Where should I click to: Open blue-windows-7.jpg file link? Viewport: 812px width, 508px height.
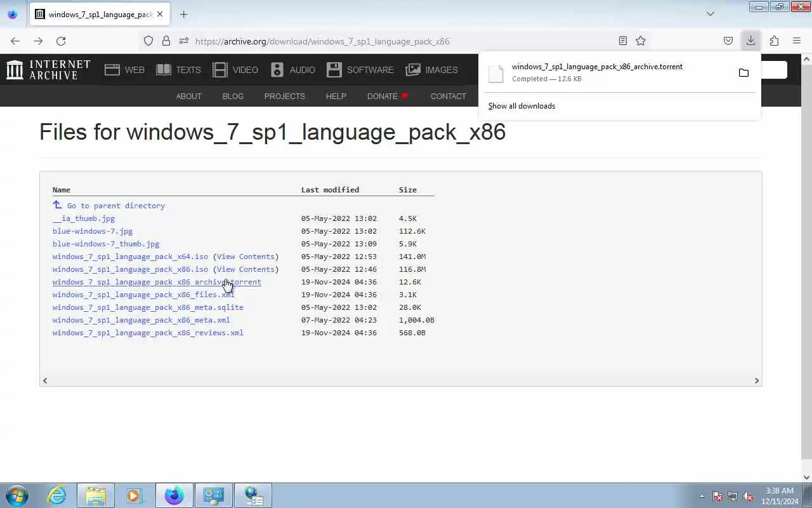[93, 231]
